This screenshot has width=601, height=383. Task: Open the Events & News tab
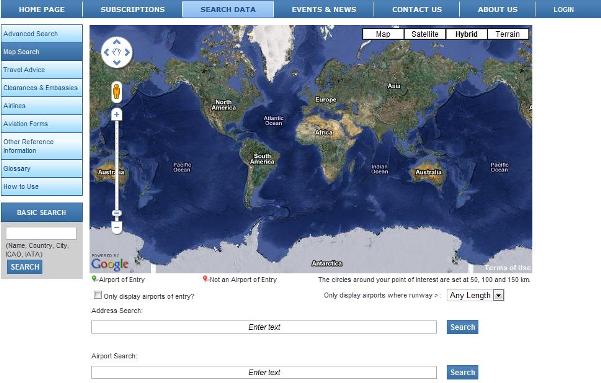(324, 9)
